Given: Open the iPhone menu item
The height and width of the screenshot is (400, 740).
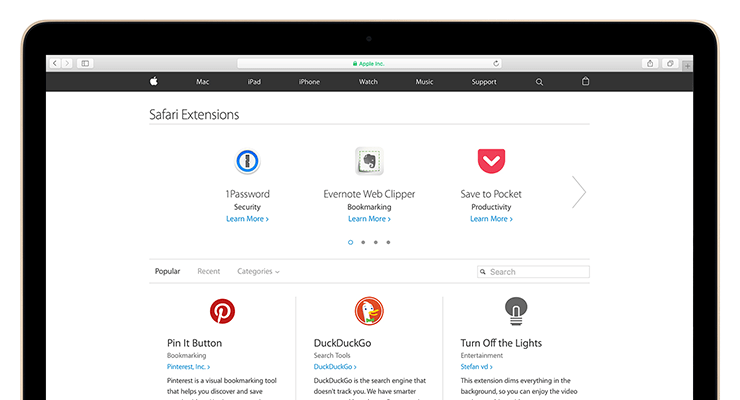Looking at the screenshot, I should click(309, 82).
